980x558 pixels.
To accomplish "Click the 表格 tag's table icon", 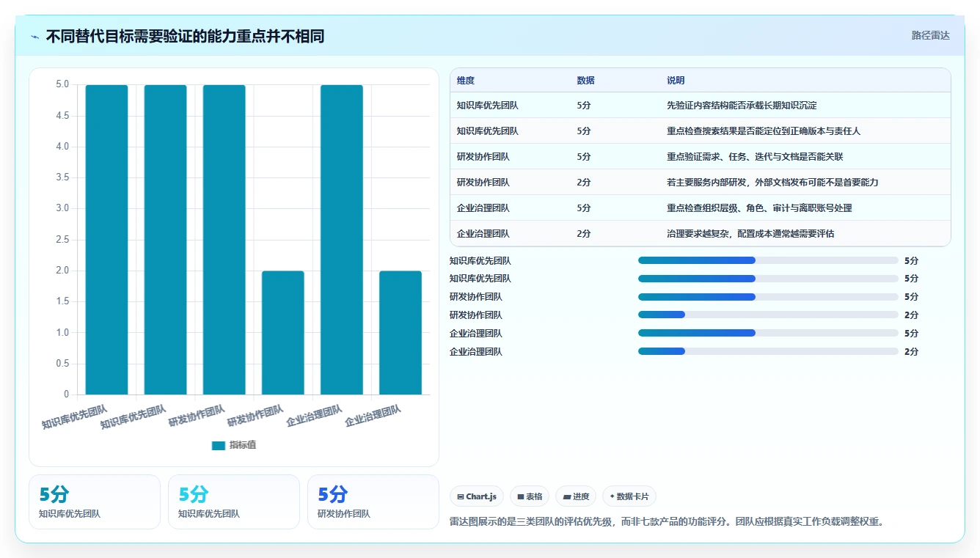I will (521, 496).
